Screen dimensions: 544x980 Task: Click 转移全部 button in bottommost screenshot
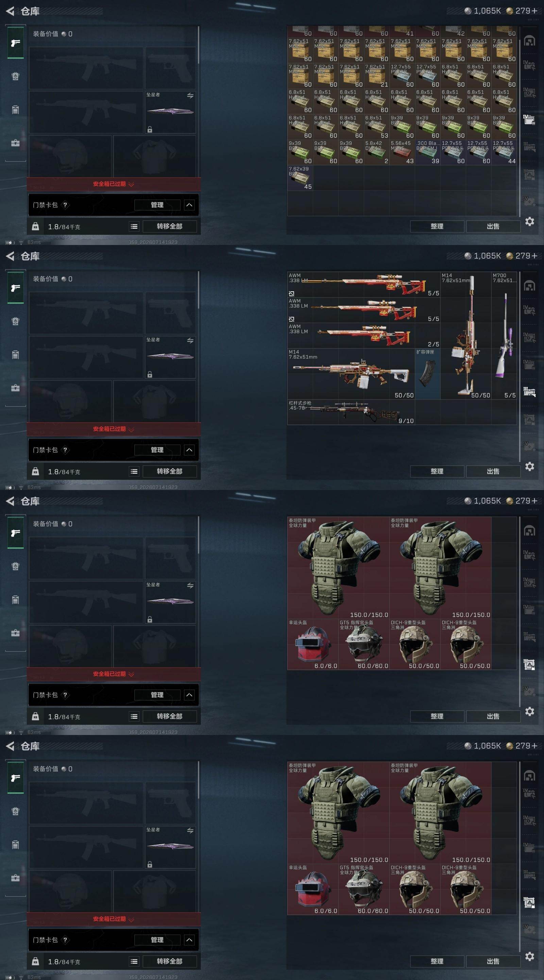pos(170,961)
